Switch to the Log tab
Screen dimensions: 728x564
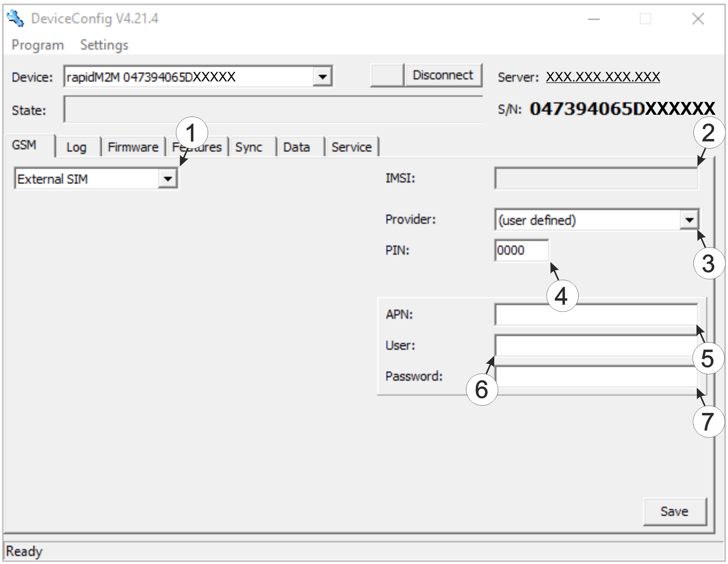(76, 147)
